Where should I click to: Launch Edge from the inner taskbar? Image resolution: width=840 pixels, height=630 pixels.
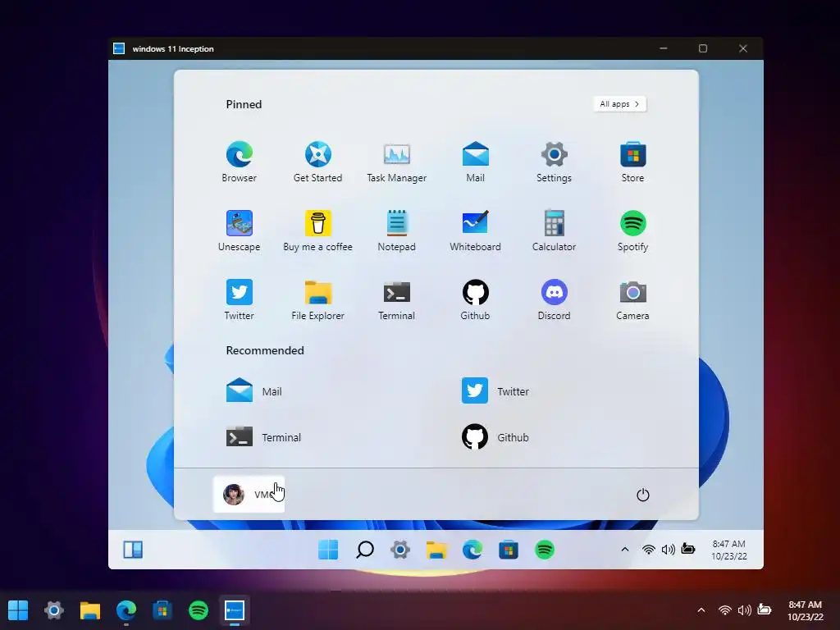pyautogui.click(x=472, y=550)
